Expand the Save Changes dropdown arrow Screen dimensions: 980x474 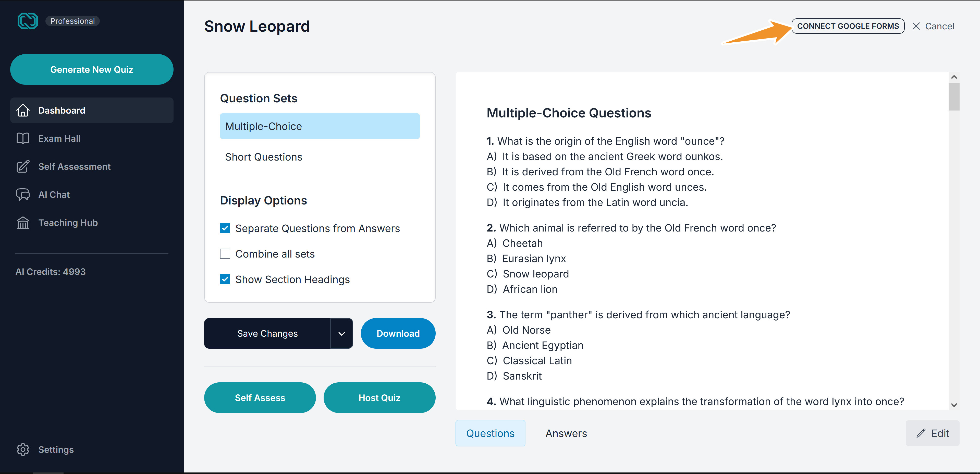(x=342, y=334)
